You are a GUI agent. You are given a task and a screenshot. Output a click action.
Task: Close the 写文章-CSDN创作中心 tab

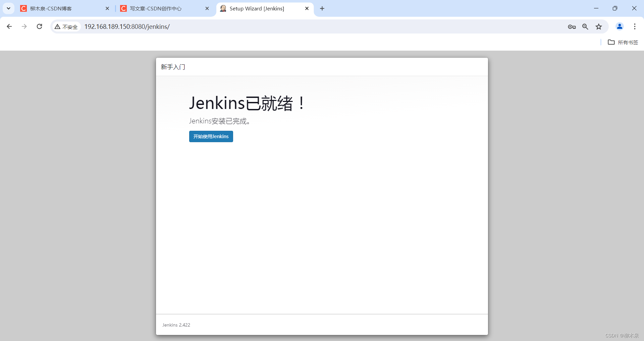click(207, 8)
